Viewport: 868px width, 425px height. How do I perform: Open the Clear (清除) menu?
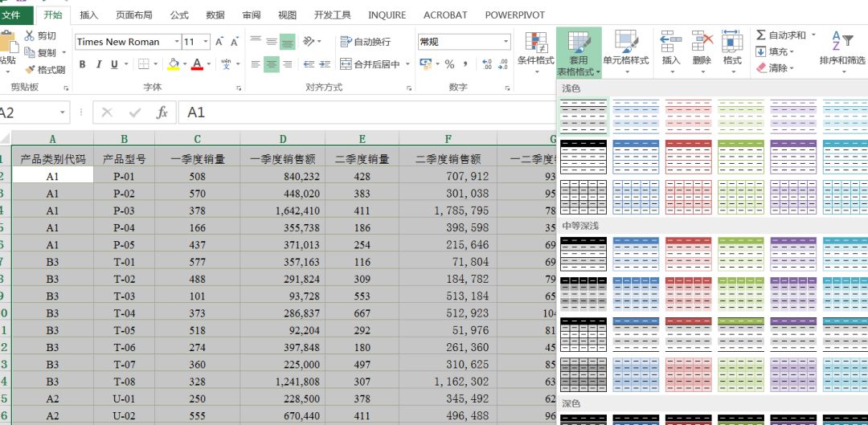click(x=775, y=68)
